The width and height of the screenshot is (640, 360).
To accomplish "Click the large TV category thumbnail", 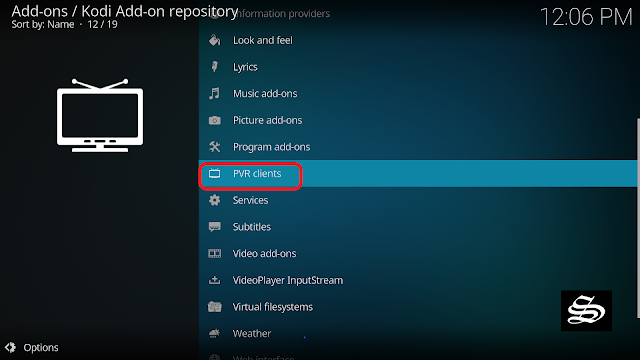I will (x=100, y=116).
